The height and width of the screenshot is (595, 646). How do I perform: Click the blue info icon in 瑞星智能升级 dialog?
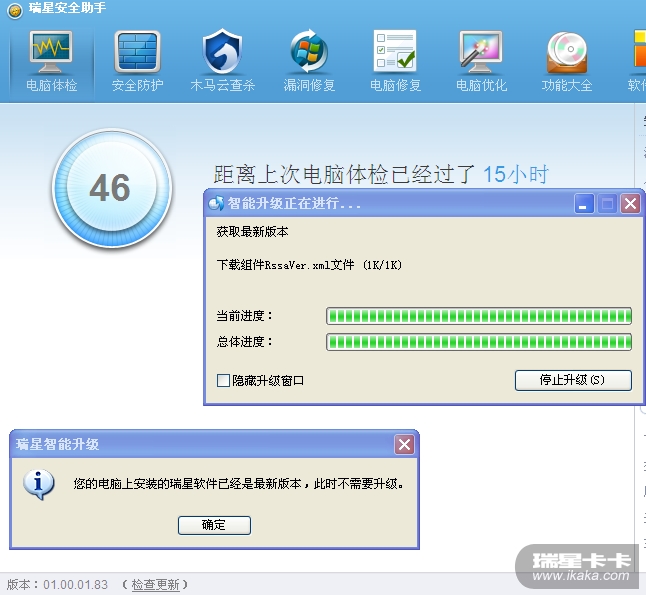coord(39,484)
